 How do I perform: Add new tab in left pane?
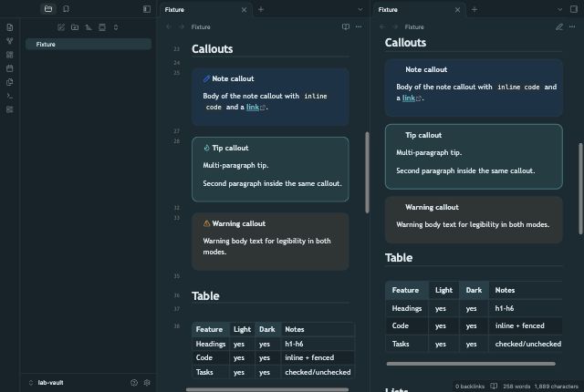[261, 10]
